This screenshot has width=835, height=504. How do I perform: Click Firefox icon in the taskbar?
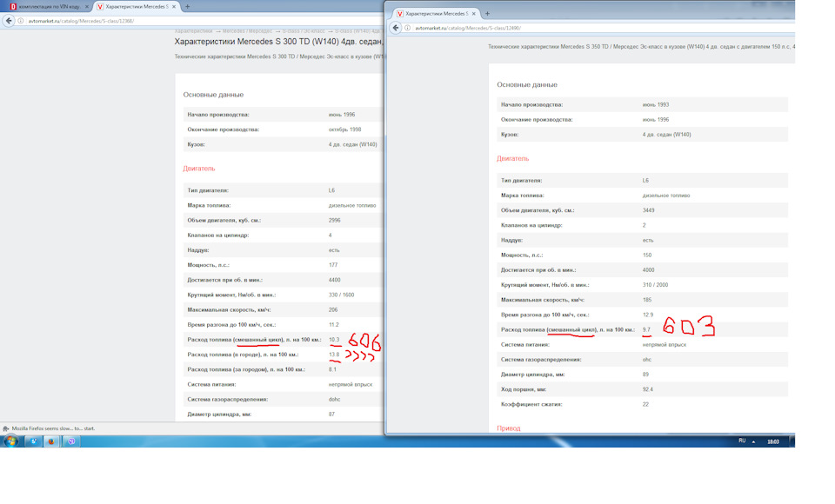tap(51, 441)
